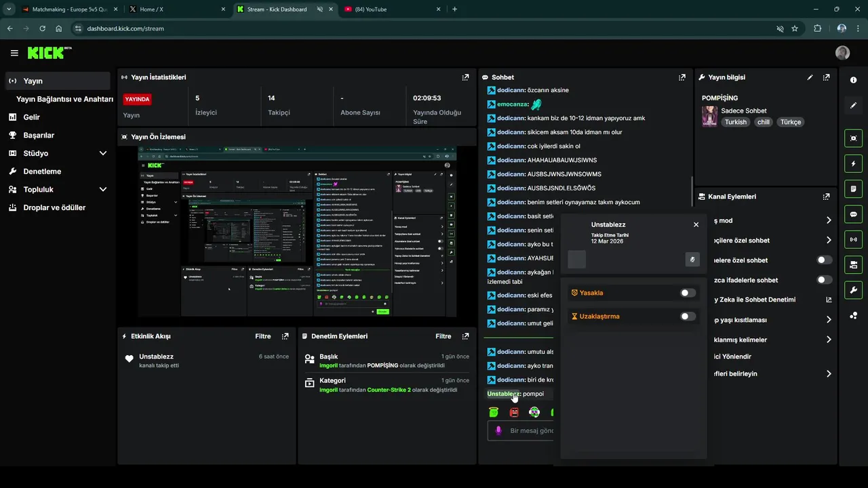The height and width of the screenshot is (488, 868).
Task: Go to Yayın sidebar page
Action: pos(58,81)
